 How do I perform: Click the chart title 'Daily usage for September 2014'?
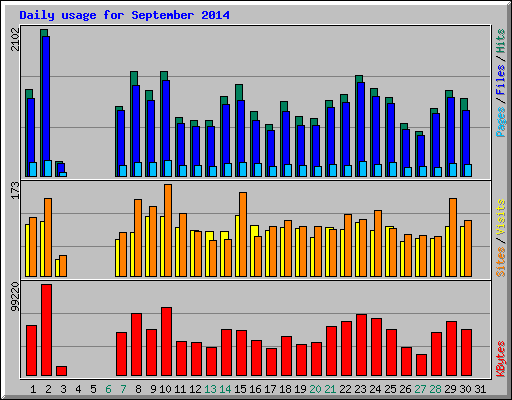[124, 15]
